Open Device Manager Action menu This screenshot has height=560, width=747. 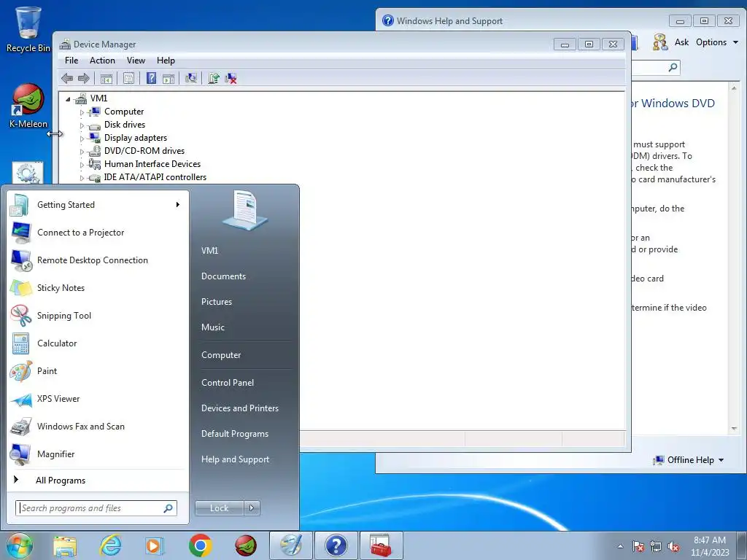[x=102, y=61]
